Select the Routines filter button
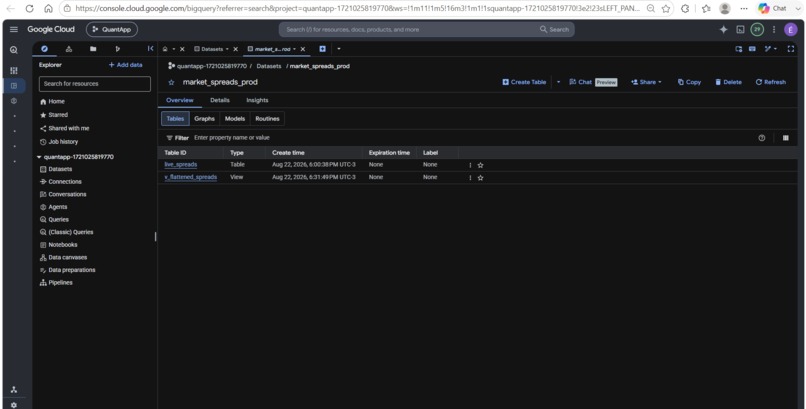This screenshot has width=806, height=409. tap(267, 119)
